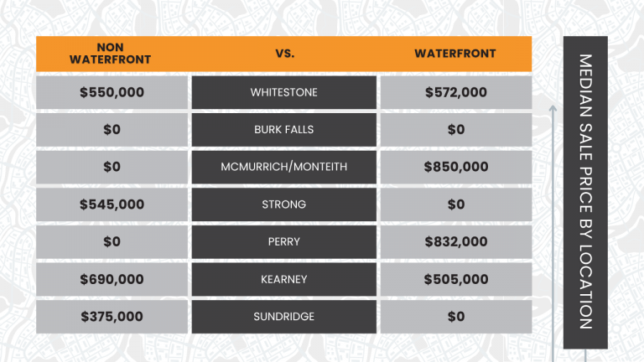Click the $550,000 Whitestone non-waterfront price

coord(112,92)
